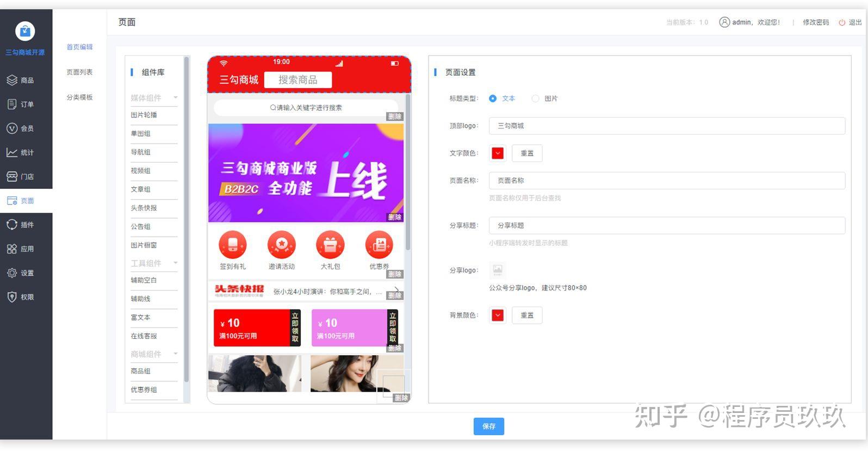868x451 pixels.
Task: Click the 头条快报 headline logo
Action: pos(239,291)
